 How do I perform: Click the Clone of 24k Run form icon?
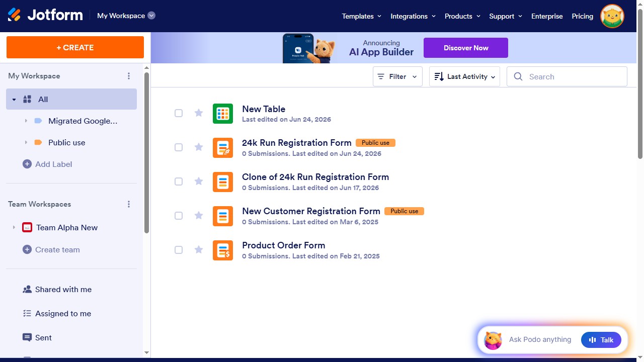coord(223,182)
